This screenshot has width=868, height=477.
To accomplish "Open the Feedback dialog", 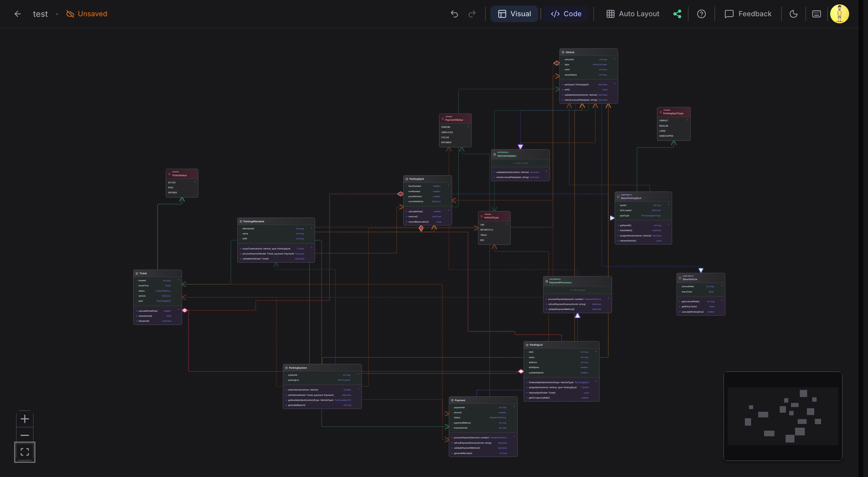I will pyautogui.click(x=748, y=14).
